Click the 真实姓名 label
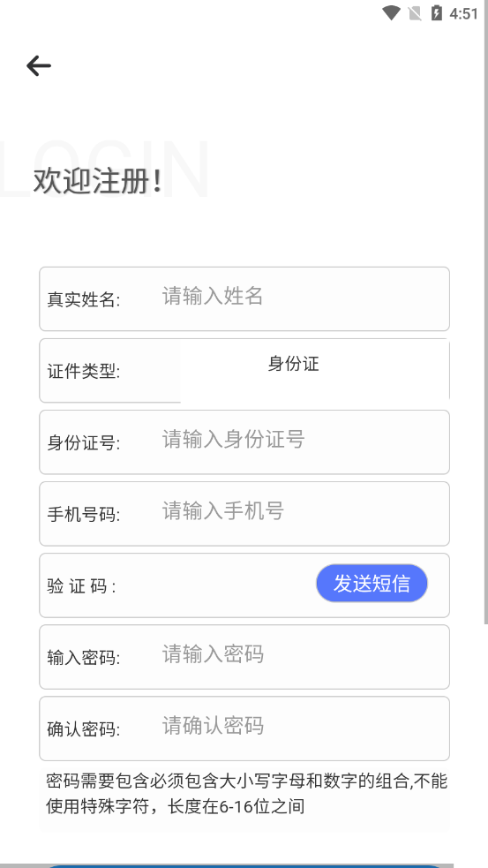 [84, 300]
